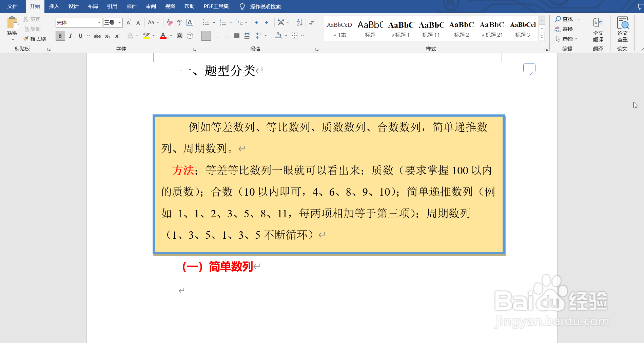Switch to the Design (设计) tab
Image resolution: width=644 pixels, height=343 pixels.
73,6
